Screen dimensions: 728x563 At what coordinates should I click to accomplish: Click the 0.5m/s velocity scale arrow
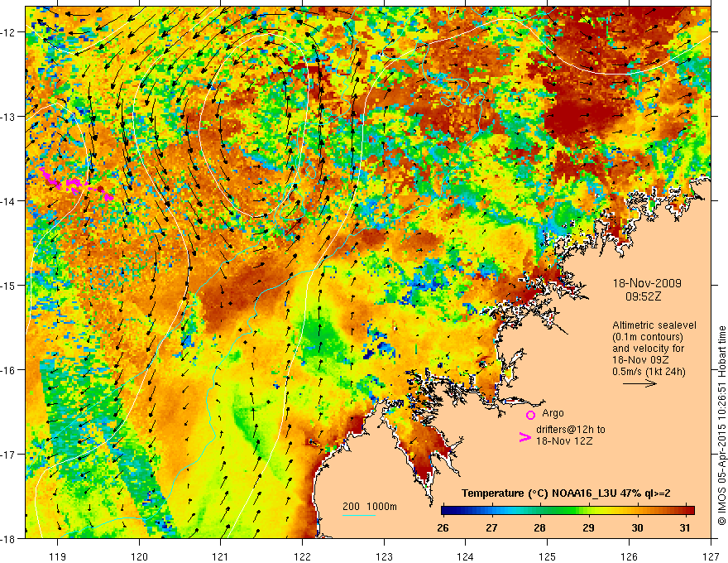coord(639,383)
